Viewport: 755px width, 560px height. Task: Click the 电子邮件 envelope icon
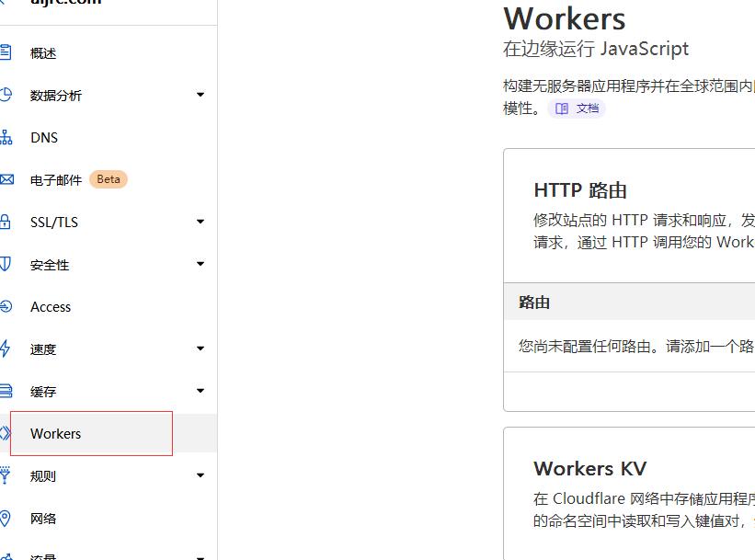point(6,179)
